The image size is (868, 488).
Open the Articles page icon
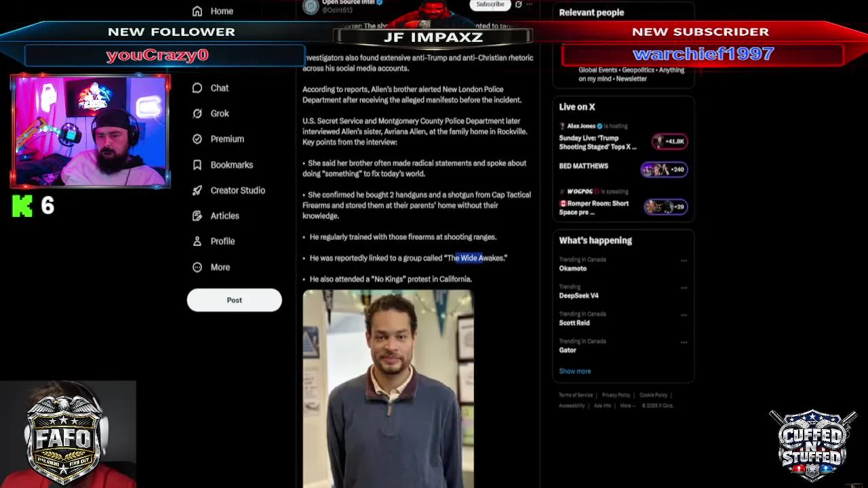pyautogui.click(x=197, y=216)
